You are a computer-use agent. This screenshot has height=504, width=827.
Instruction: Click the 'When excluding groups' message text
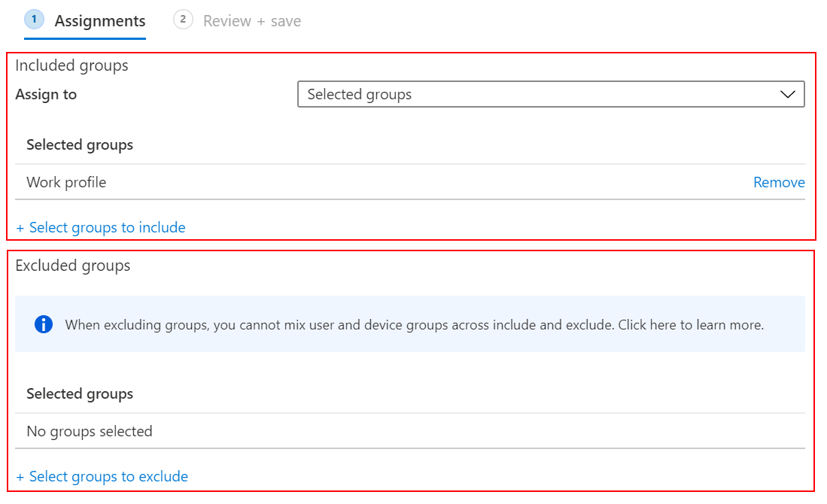point(301,325)
